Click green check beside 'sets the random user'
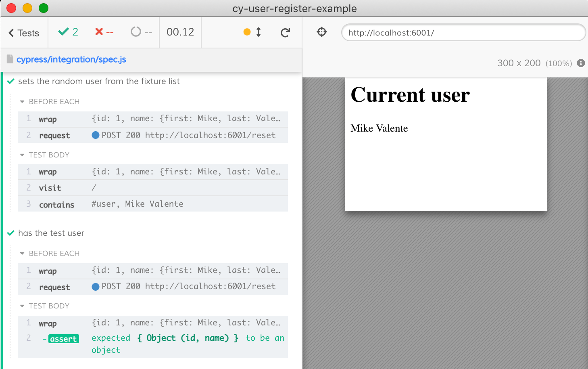The width and height of the screenshot is (588, 369). click(x=11, y=81)
